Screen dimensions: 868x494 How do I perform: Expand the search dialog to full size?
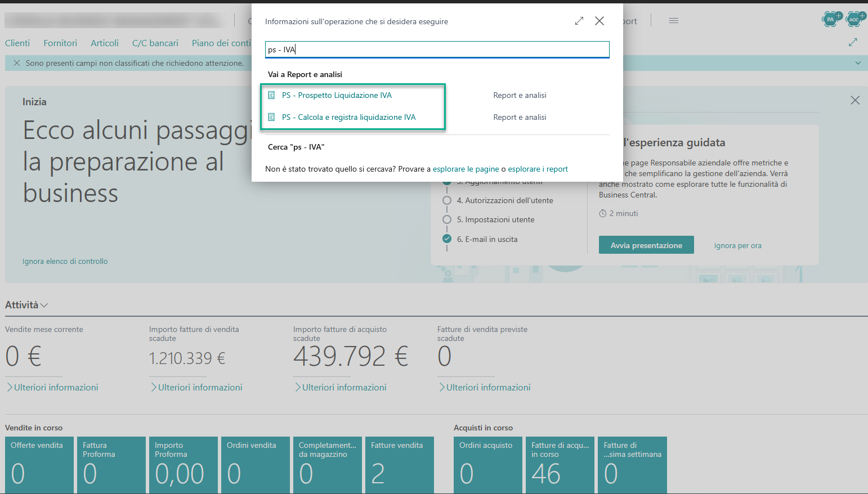(579, 21)
